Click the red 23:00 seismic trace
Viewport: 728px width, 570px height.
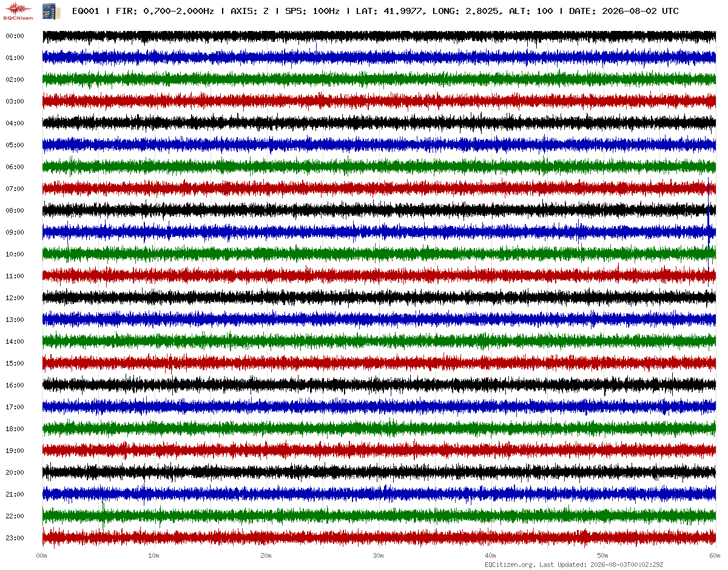click(379, 538)
